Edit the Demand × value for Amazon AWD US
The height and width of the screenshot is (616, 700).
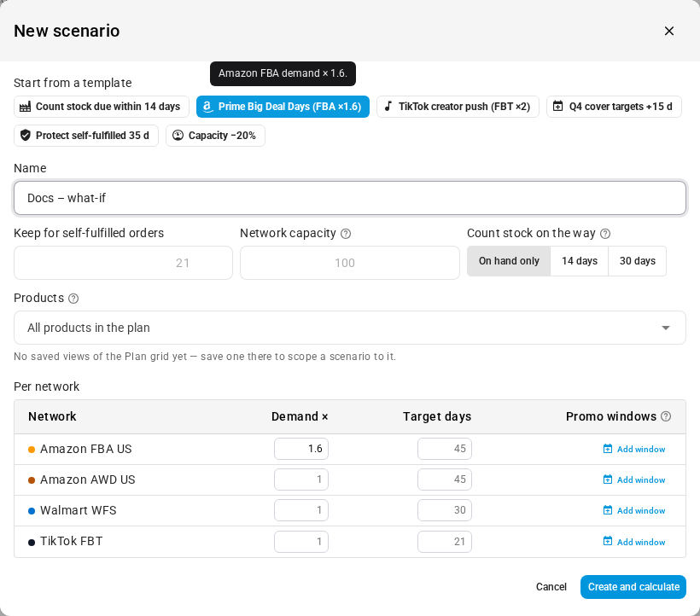pos(301,479)
